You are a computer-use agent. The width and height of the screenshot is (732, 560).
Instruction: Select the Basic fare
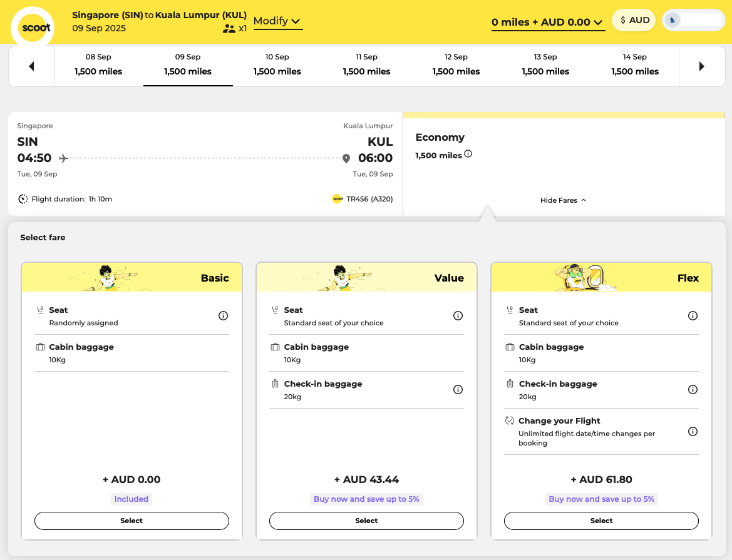coord(131,521)
